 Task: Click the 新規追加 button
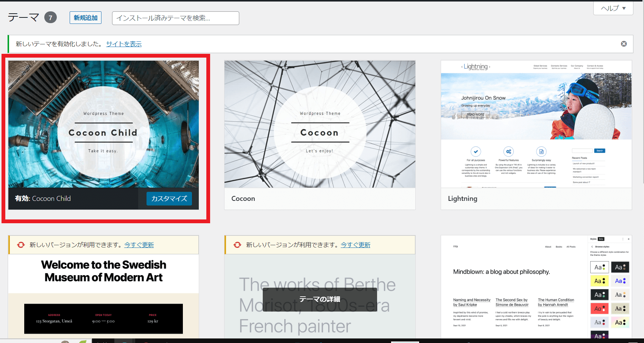(86, 18)
